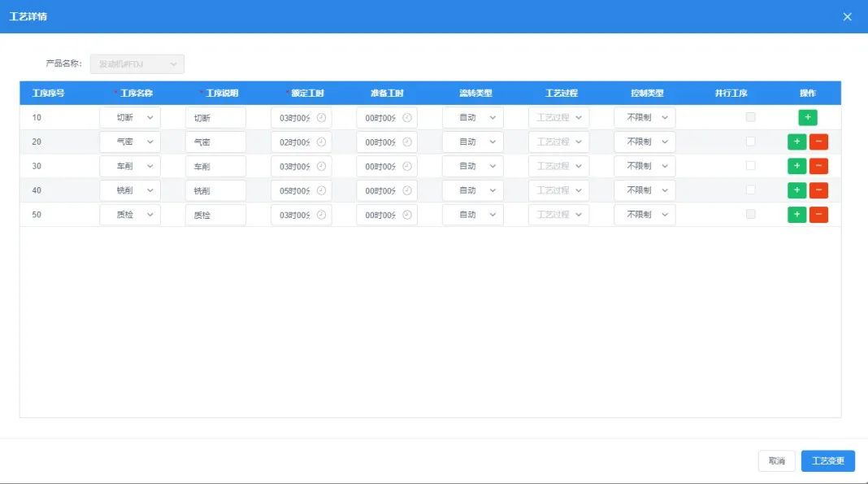Select sequence number 50 cell
The height and width of the screenshot is (484, 868).
37,215
